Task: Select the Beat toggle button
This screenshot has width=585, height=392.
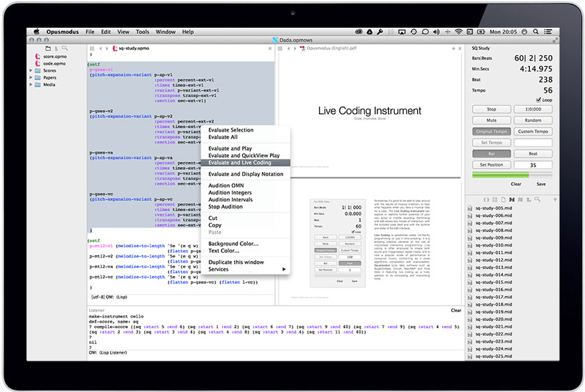Action: [533, 154]
